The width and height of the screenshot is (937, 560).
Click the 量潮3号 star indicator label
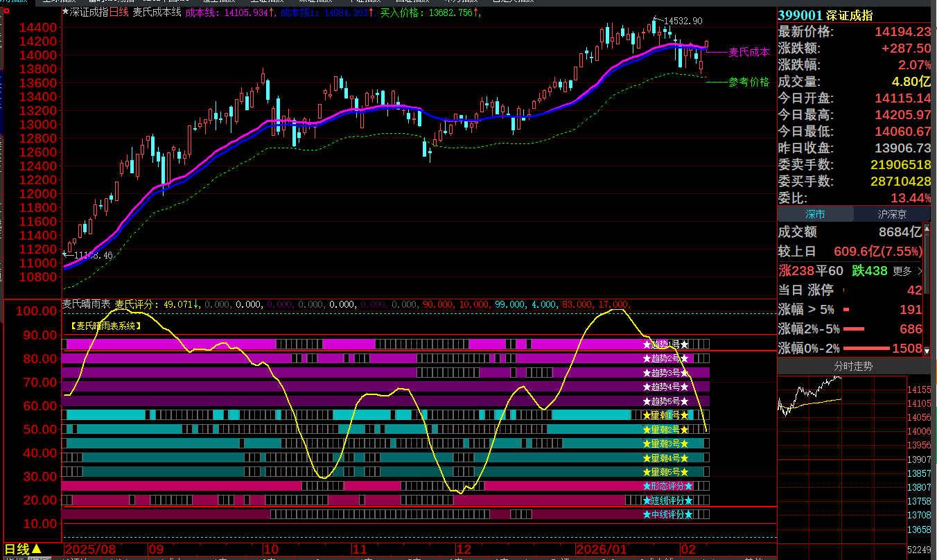tap(665, 444)
